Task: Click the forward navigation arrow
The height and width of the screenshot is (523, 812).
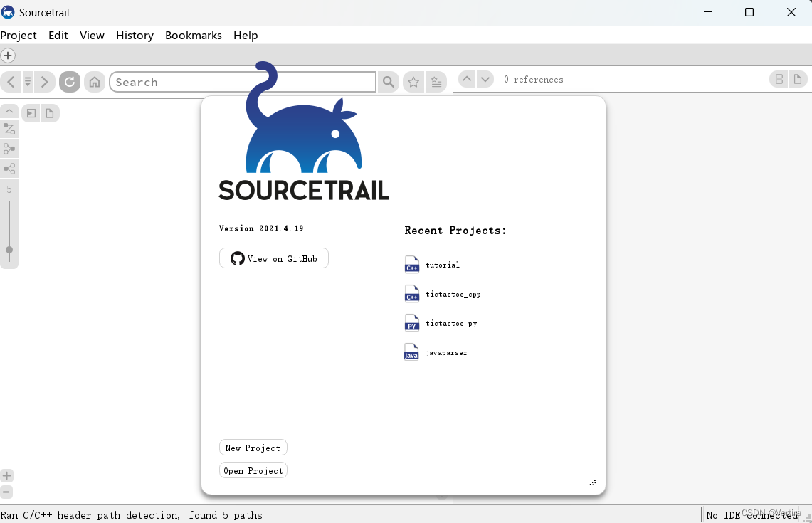Action: coord(44,81)
